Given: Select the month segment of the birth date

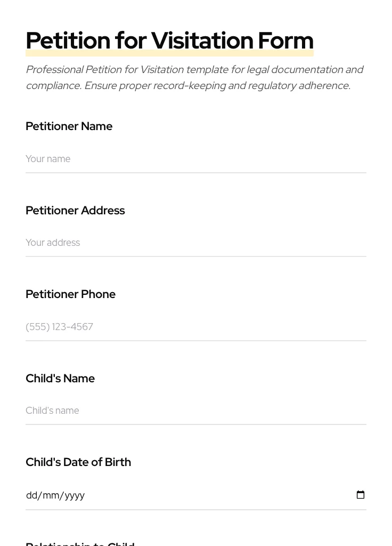Looking at the screenshot, I should 51,495.
